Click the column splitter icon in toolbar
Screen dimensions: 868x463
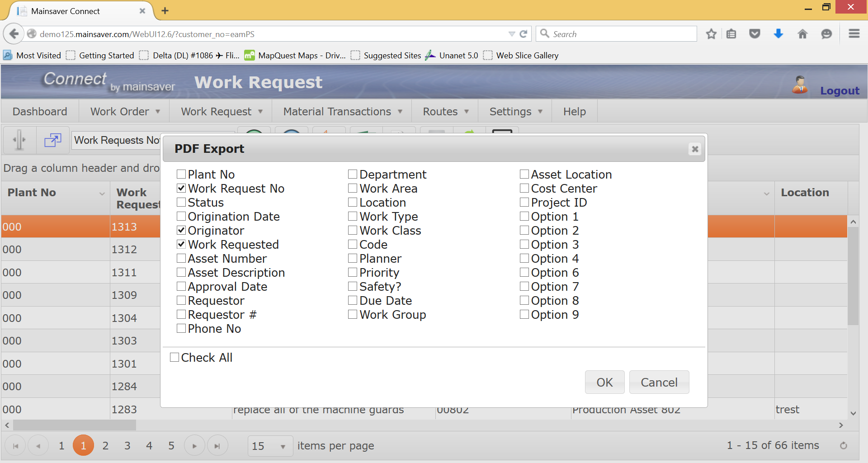pyautogui.click(x=19, y=140)
